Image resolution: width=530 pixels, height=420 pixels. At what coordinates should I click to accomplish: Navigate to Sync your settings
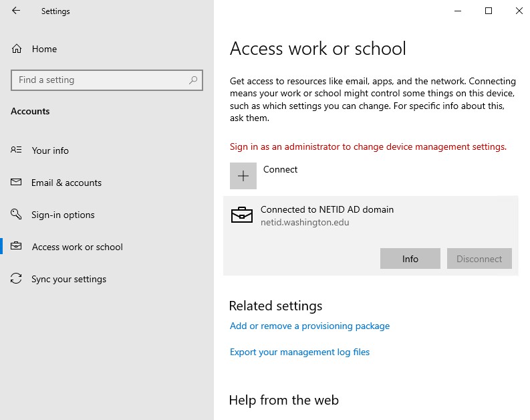[69, 279]
